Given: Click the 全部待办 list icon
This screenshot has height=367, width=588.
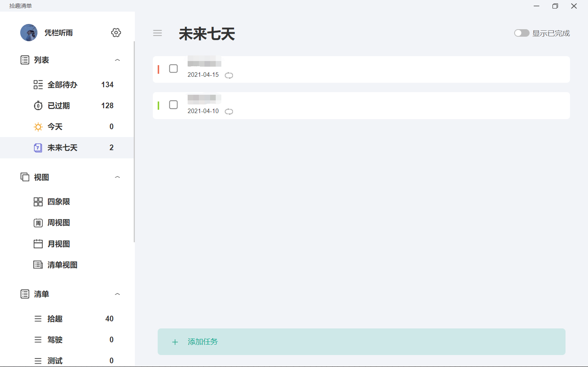Looking at the screenshot, I should pos(38,85).
